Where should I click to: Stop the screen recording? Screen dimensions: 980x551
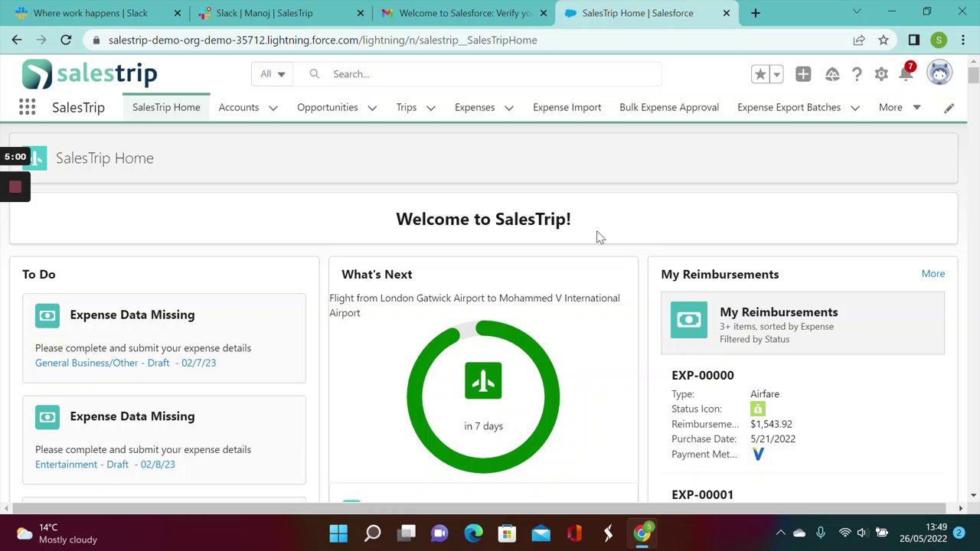[15, 187]
